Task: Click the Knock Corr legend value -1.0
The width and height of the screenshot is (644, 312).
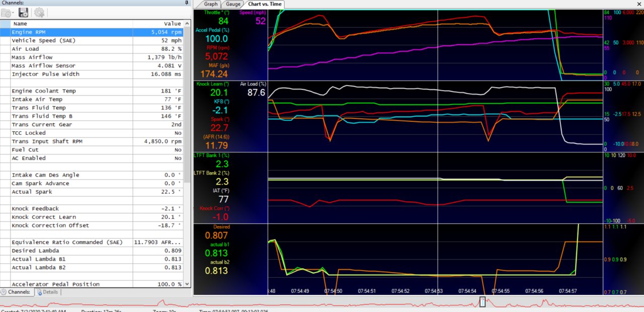Action: coord(220,217)
